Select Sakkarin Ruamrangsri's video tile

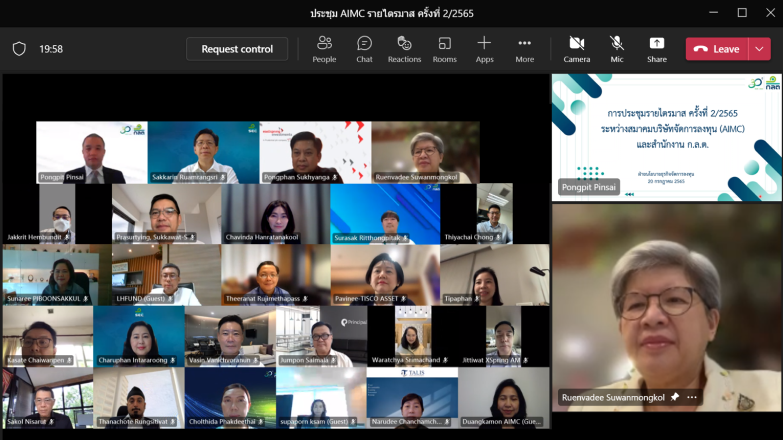pos(203,152)
